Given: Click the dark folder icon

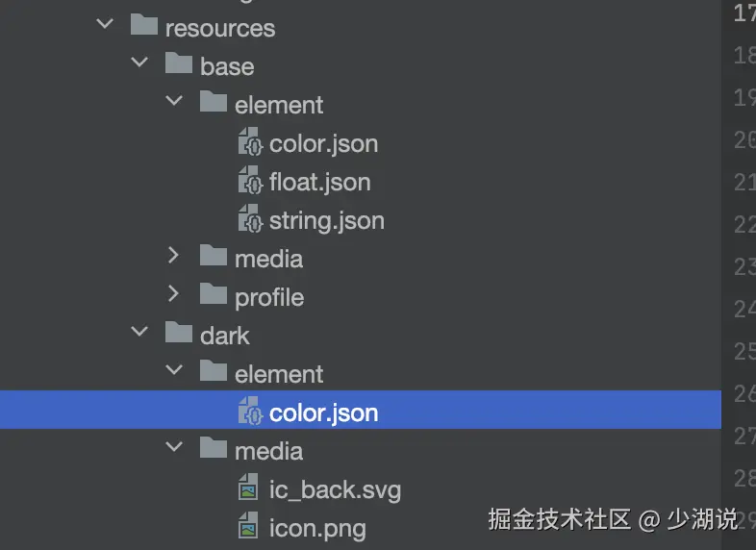Looking at the screenshot, I should pyautogui.click(x=179, y=334).
